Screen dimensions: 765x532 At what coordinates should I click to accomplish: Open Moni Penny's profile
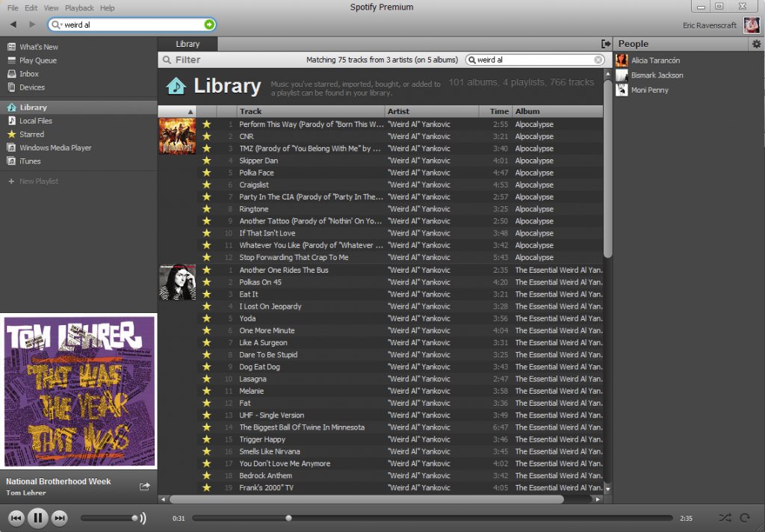[x=649, y=90]
